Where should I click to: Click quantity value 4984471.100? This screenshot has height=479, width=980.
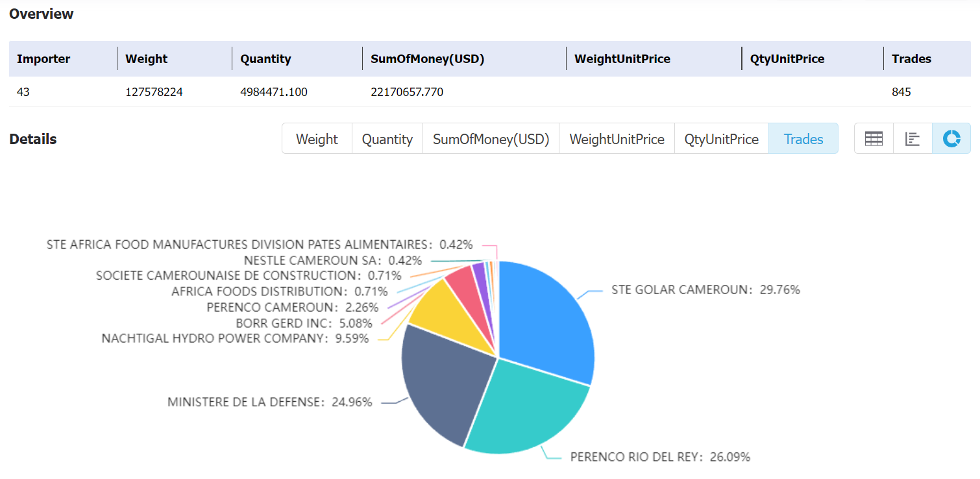tap(274, 92)
